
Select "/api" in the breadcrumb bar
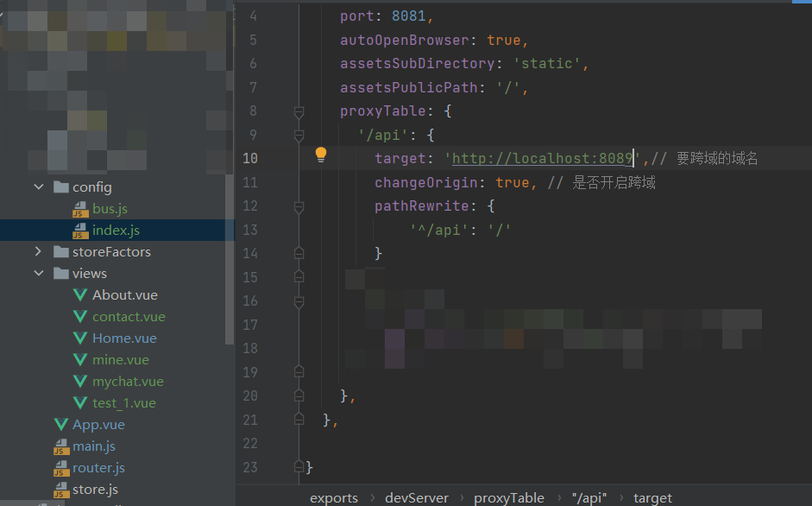pyautogui.click(x=589, y=497)
